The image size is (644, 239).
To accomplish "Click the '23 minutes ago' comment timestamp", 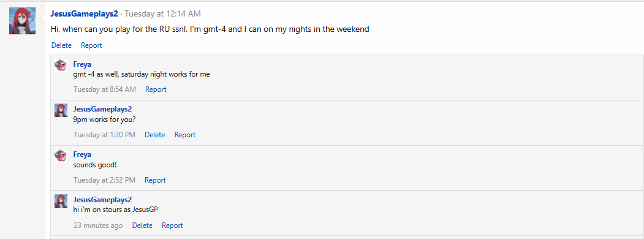I will pos(98,226).
